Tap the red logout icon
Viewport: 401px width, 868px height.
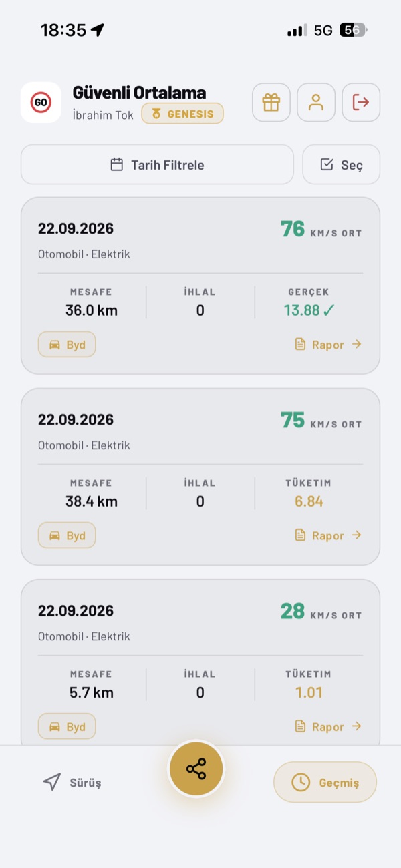361,102
